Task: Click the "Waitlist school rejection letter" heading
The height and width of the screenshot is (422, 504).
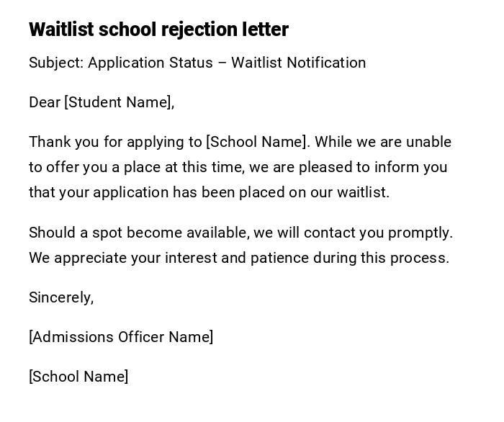Action: [x=158, y=30]
